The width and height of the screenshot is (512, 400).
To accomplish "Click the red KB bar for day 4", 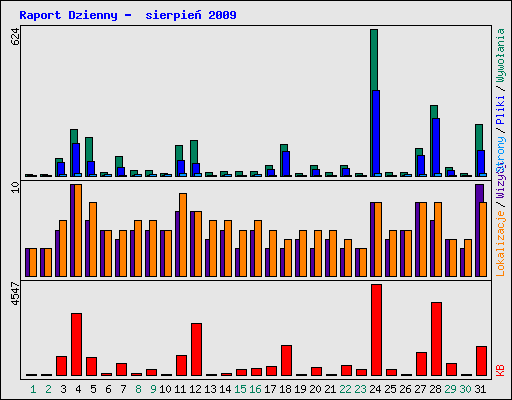I will point(76,344).
